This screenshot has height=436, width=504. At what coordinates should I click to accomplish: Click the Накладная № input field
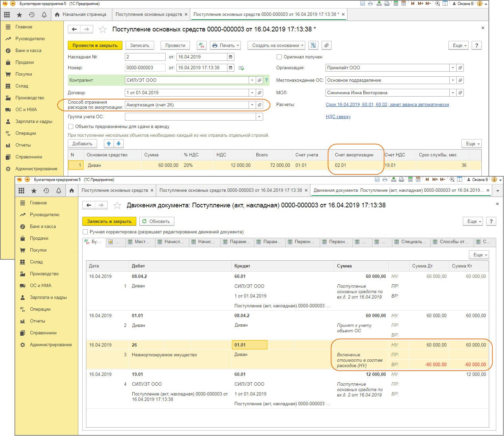pyautogui.click(x=145, y=57)
